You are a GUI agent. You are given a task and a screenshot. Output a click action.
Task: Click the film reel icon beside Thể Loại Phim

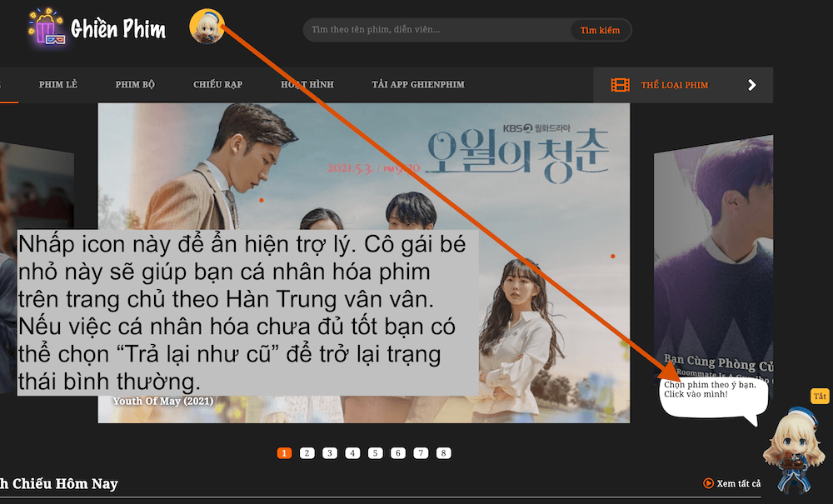[620, 85]
